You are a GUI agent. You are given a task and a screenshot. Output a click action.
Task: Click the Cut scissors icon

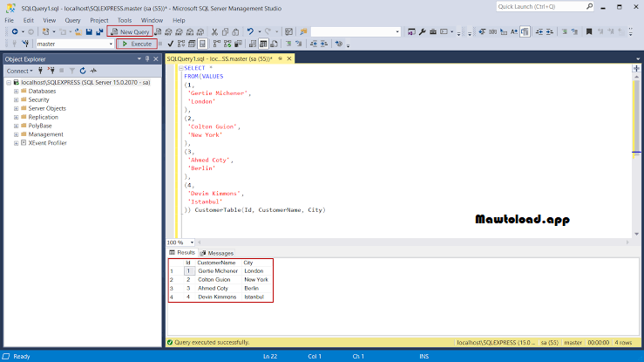[214, 31]
